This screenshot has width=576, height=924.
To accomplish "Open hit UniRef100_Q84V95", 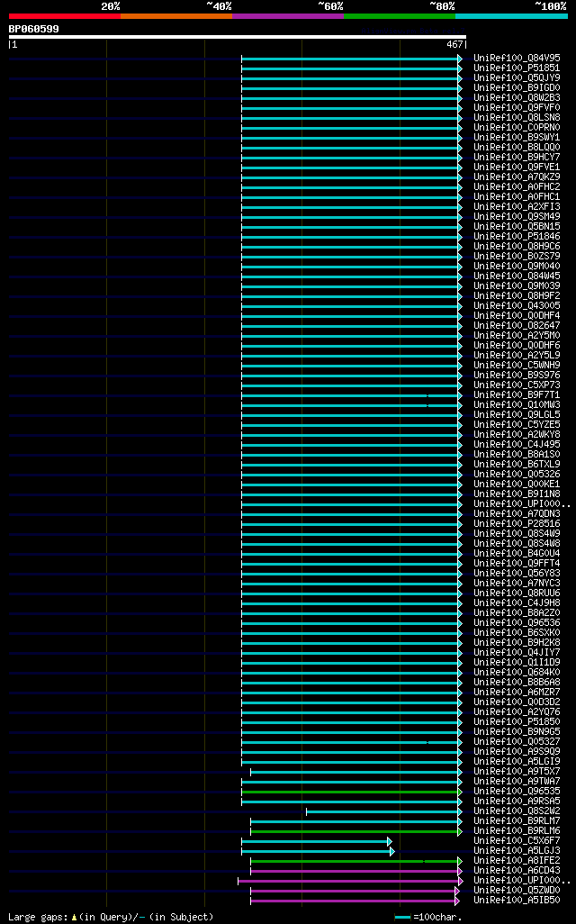I will point(517,59).
